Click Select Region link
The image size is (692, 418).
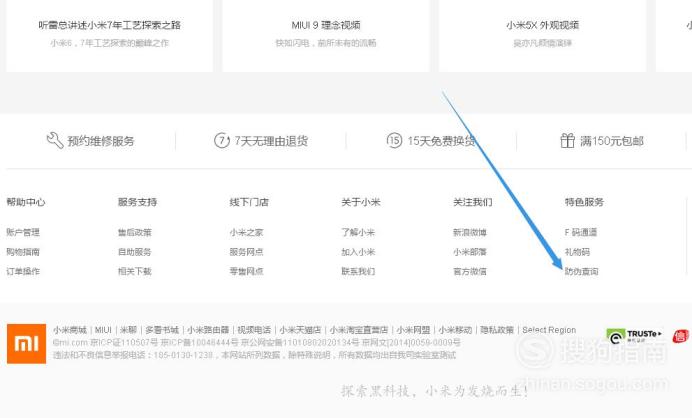(549, 330)
